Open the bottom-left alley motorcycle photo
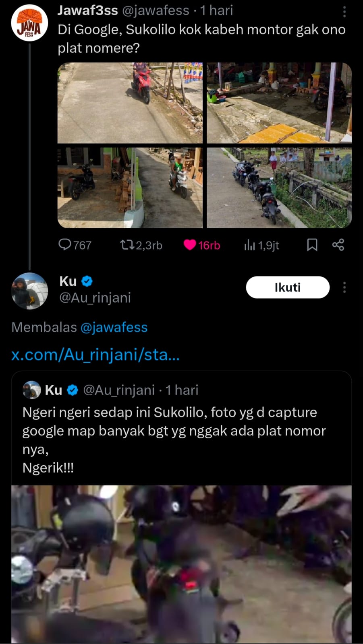This screenshot has width=363, height=644. pos(130,188)
